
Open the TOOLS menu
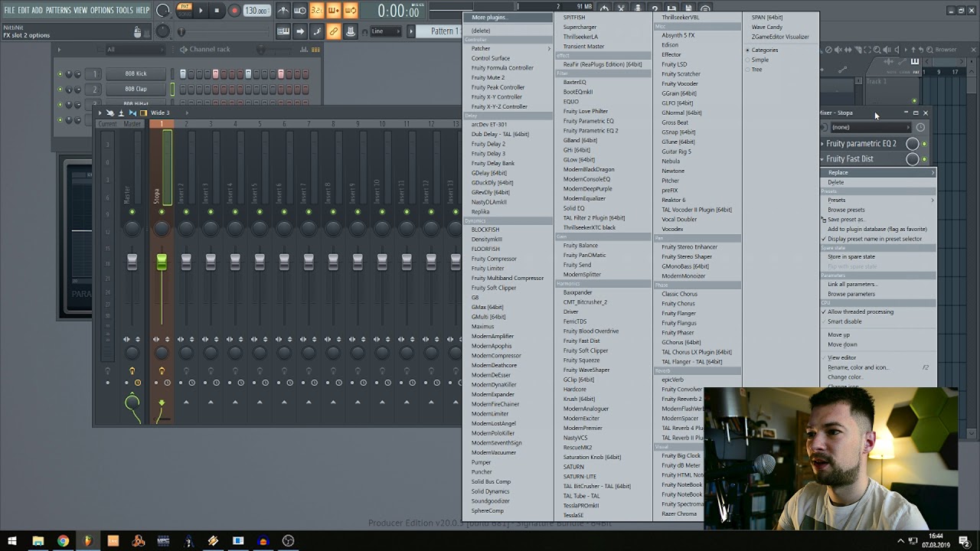click(125, 10)
